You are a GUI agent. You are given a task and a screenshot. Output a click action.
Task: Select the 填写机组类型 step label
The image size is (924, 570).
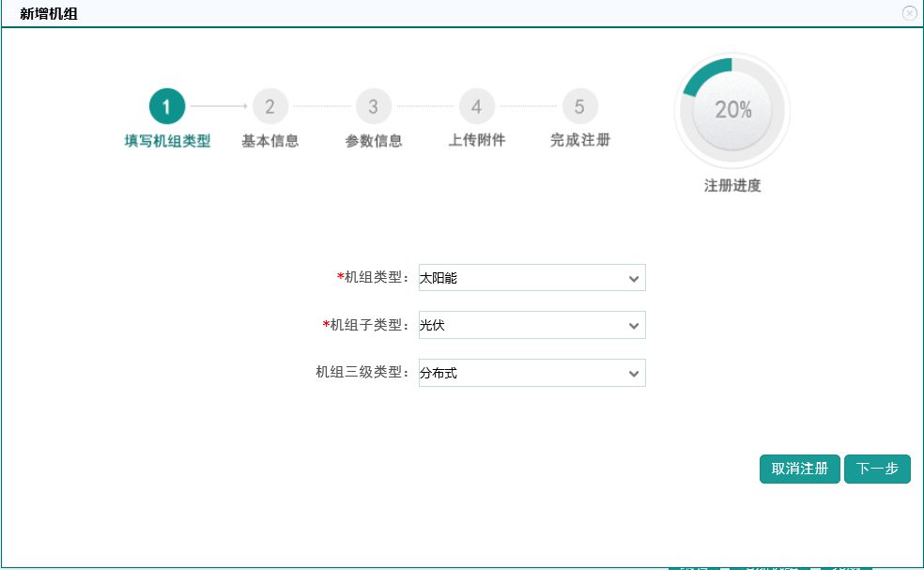(x=167, y=141)
